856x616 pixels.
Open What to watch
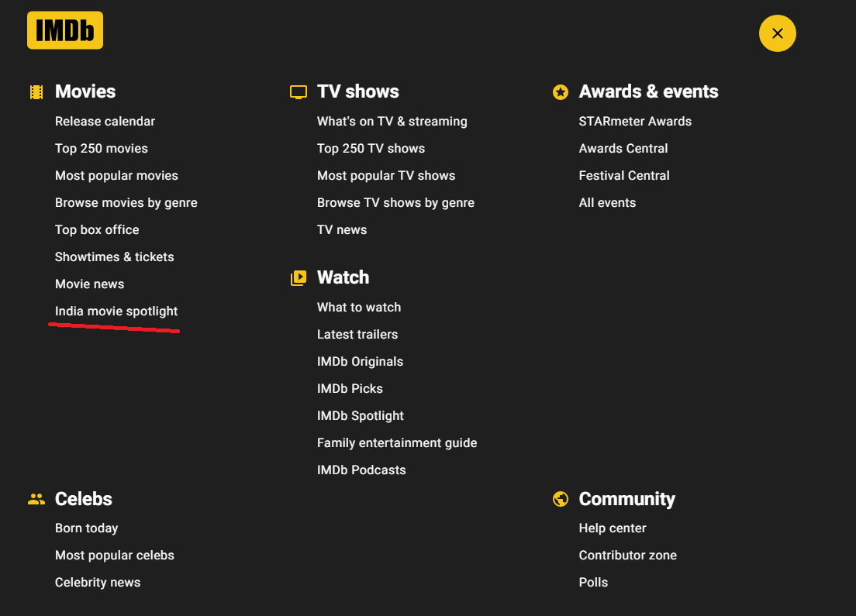(x=359, y=307)
